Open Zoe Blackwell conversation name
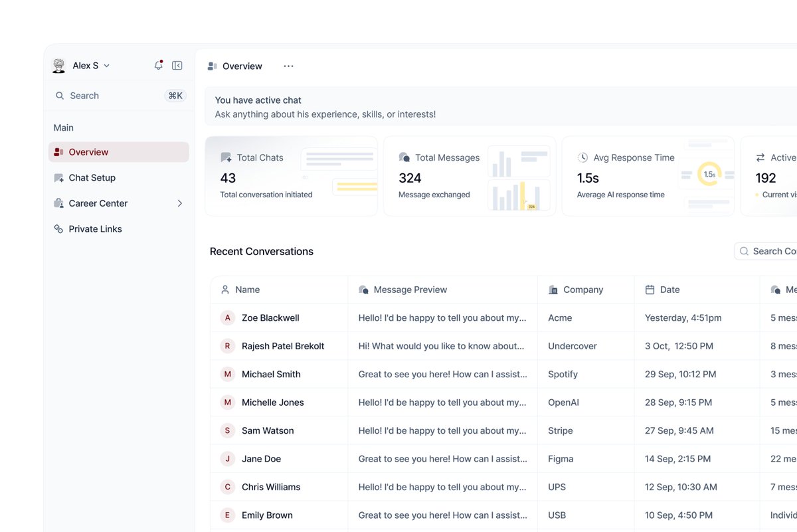Image resolution: width=797 pixels, height=532 pixels. [270, 318]
